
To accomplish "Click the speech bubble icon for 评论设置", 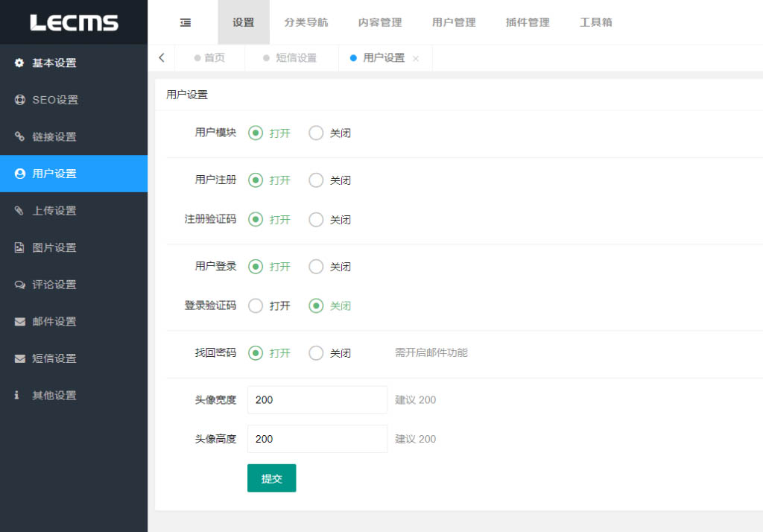I will tap(19, 285).
